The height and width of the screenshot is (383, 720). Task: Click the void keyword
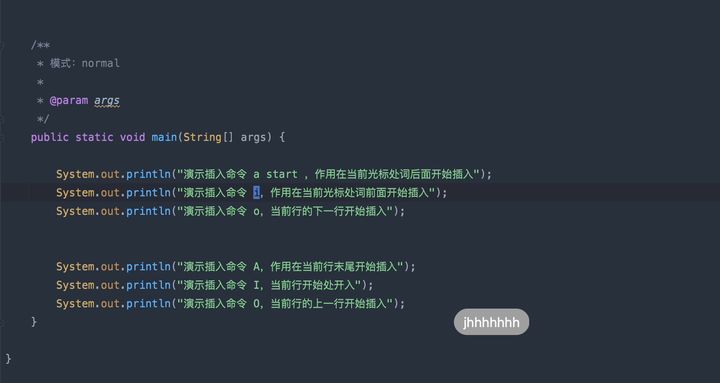(x=132, y=137)
